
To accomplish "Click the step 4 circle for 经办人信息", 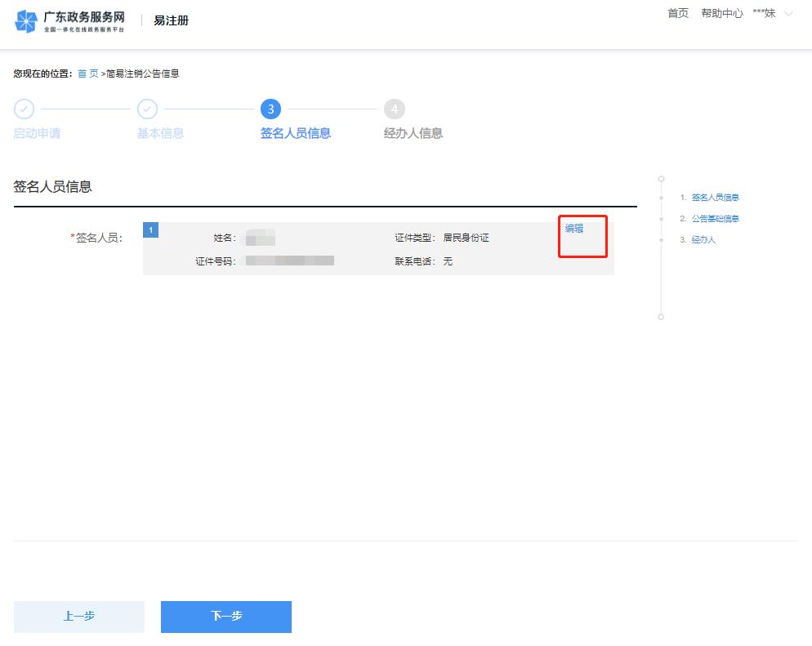I will coord(395,109).
